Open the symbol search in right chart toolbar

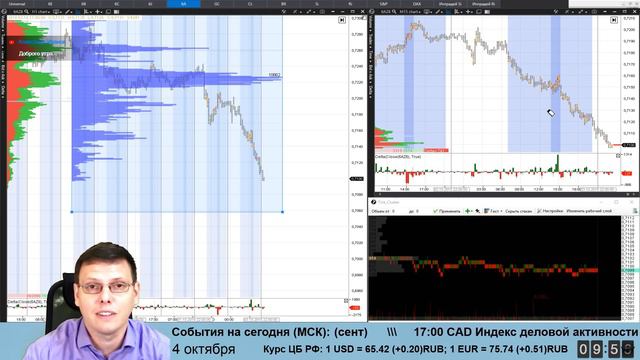coord(394,11)
